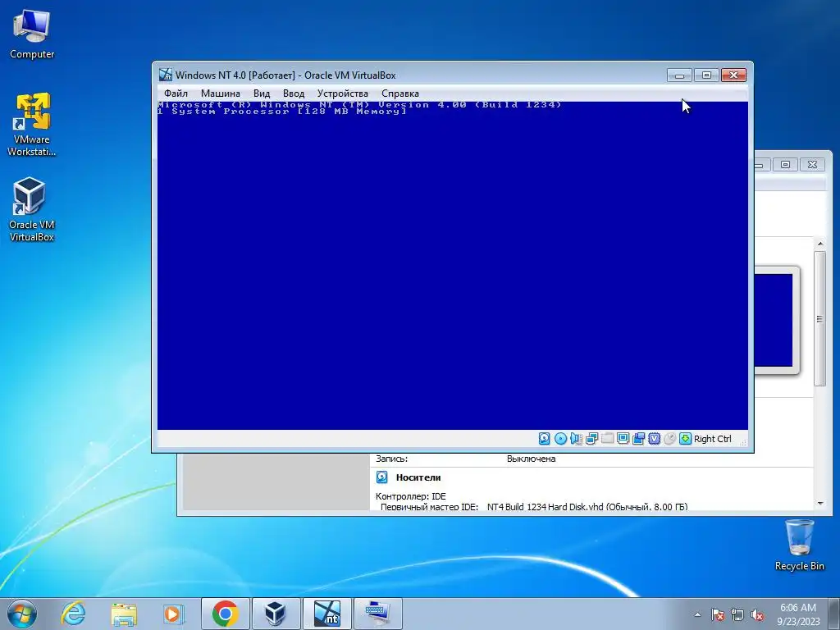Switch to Windows NT VM taskbar button
Viewport: 840px width, 630px height.
pos(326,614)
